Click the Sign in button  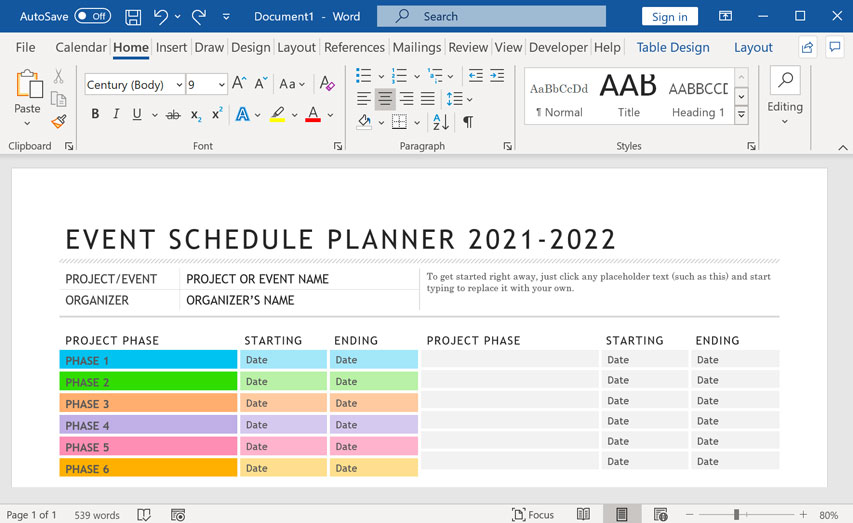(x=669, y=16)
